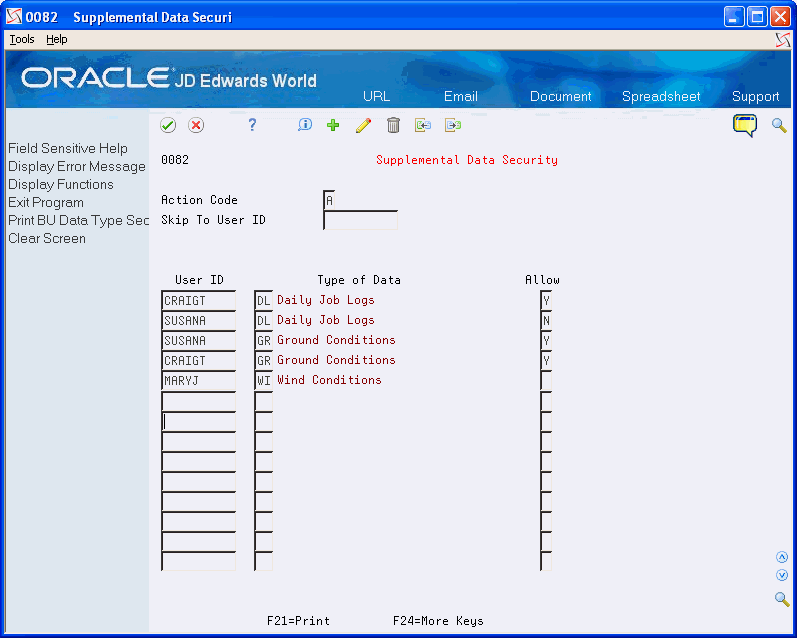
Task: Select Display Error Message
Action: (77, 167)
